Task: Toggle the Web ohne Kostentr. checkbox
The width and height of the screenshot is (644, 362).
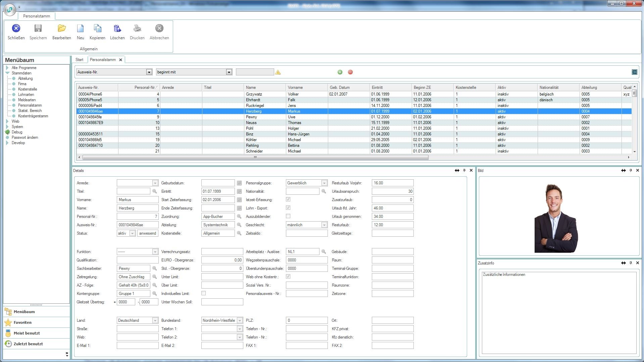Action: pos(288,277)
